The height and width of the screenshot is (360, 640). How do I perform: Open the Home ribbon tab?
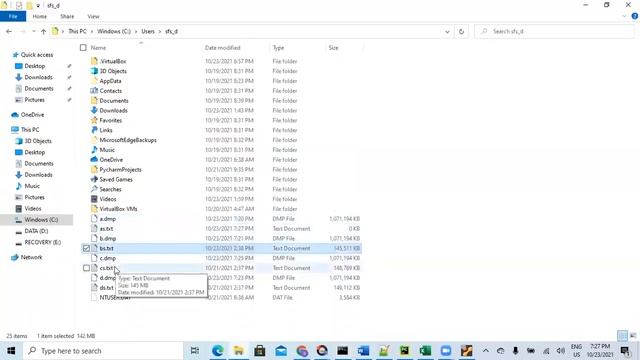40,16
